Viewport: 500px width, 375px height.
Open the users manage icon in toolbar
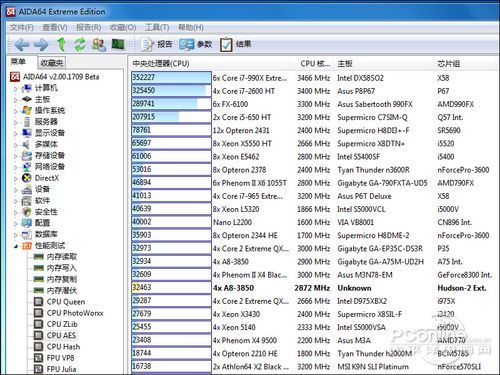(99, 44)
